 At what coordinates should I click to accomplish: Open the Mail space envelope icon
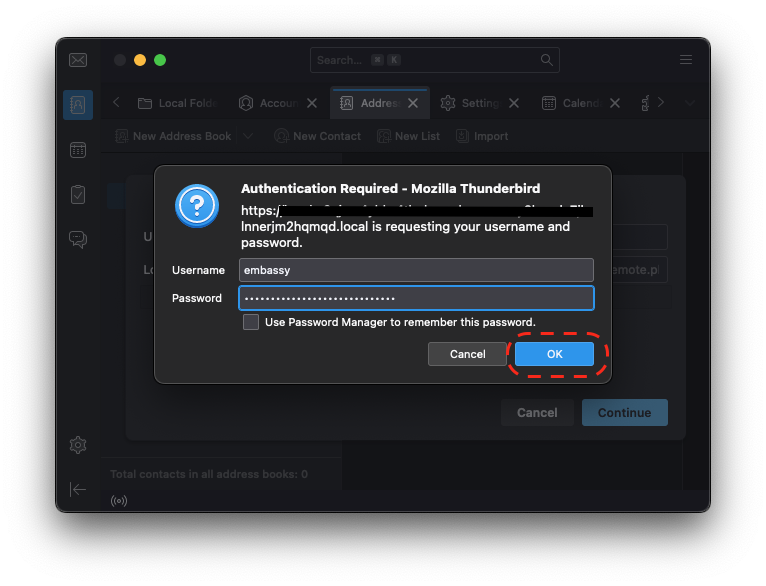(x=78, y=60)
